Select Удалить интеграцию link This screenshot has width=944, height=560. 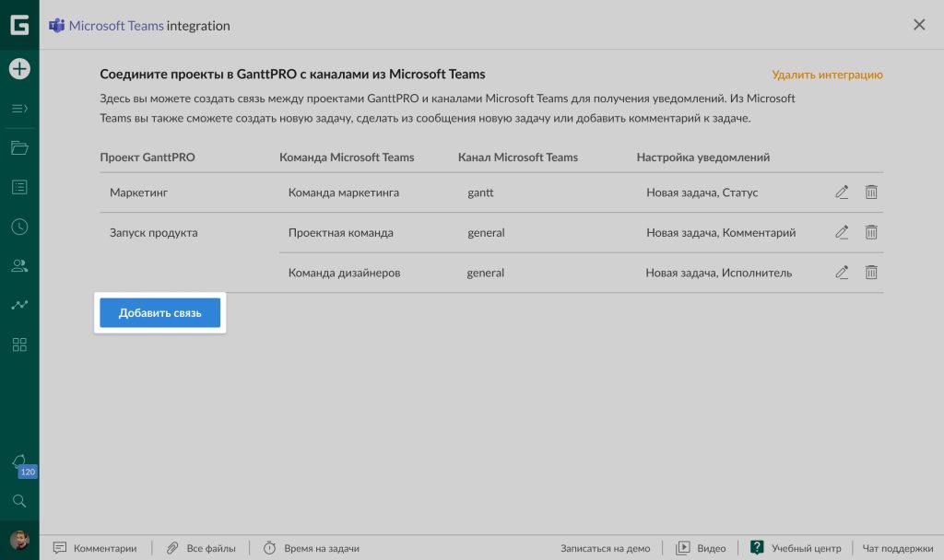pyautogui.click(x=827, y=76)
